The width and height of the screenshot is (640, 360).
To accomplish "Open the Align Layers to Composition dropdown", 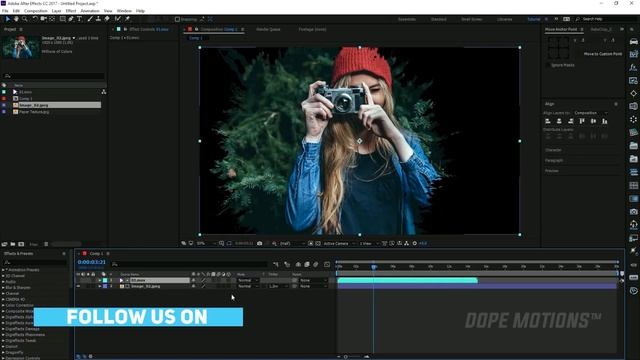I will coord(590,113).
